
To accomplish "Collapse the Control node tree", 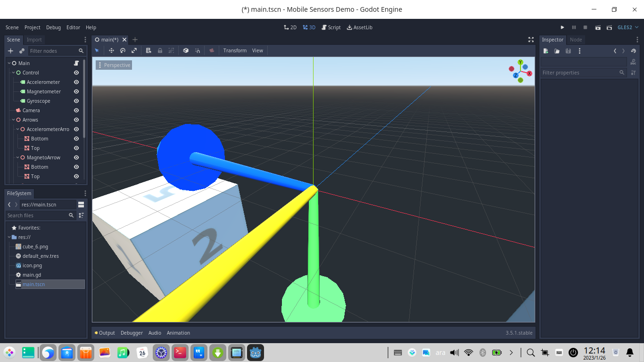I will coord(13,73).
